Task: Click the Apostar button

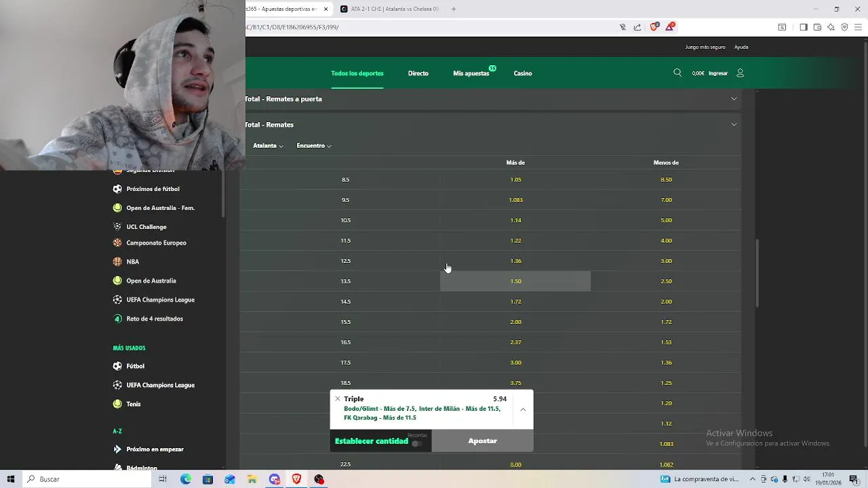Action: 483,441
